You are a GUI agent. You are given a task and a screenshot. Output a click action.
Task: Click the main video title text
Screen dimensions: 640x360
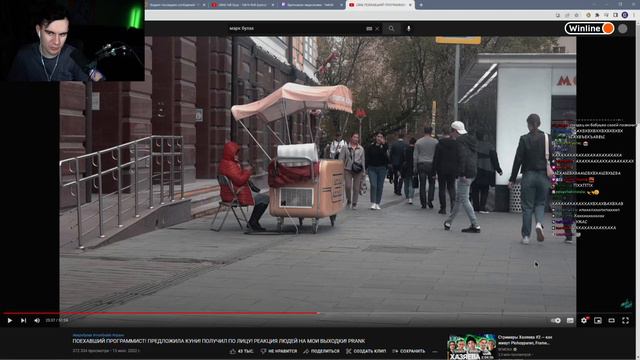click(219, 341)
